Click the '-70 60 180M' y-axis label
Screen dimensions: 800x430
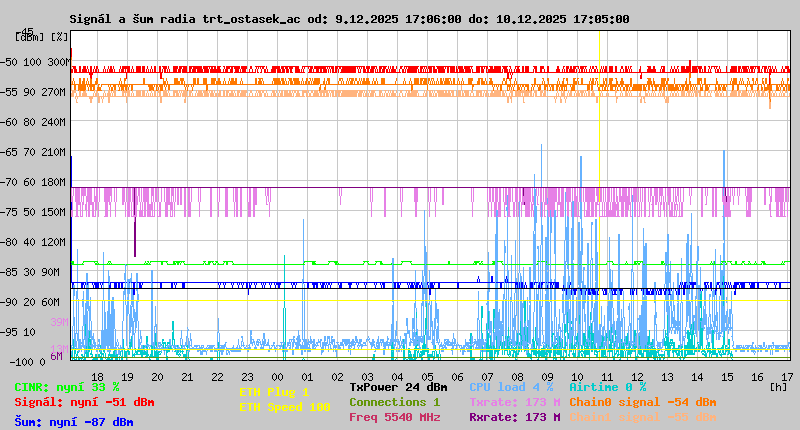[x=33, y=182]
